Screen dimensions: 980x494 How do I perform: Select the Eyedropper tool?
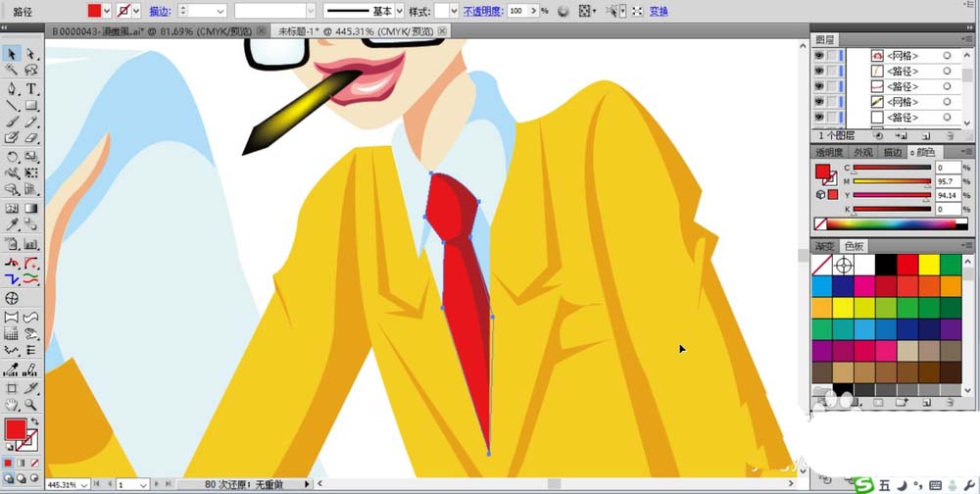[12, 224]
